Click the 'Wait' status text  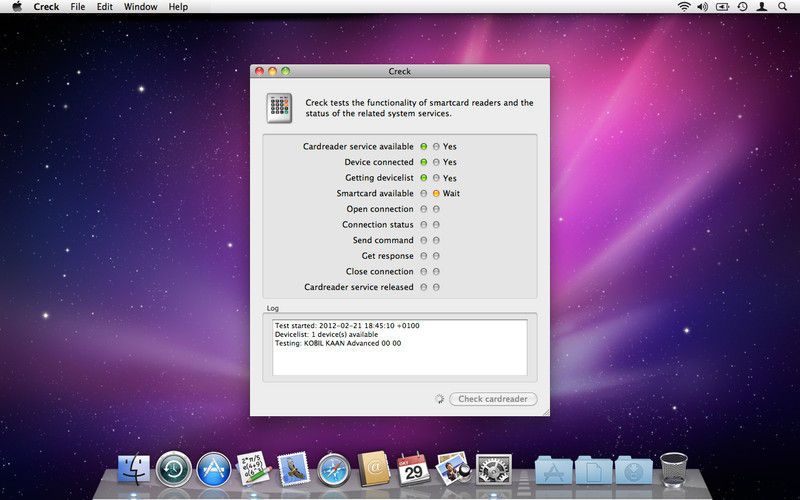pyautogui.click(x=451, y=193)
